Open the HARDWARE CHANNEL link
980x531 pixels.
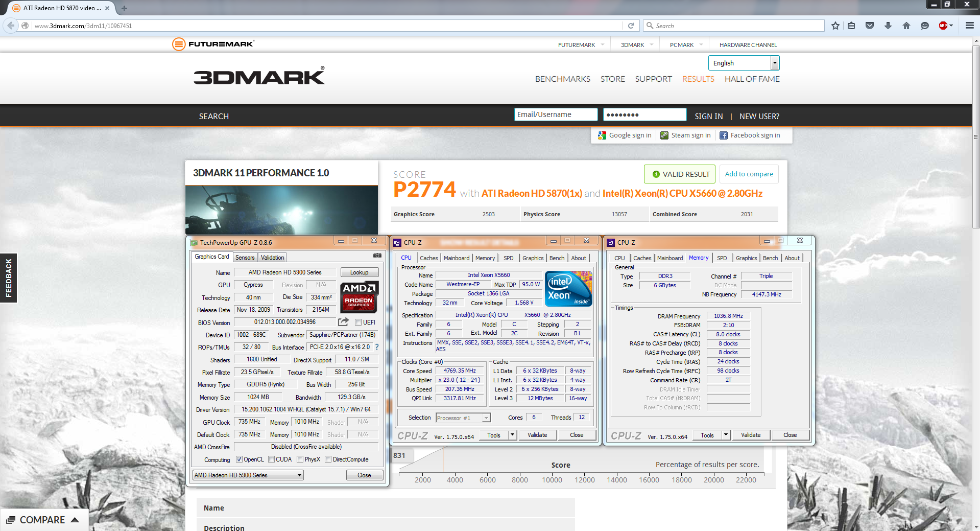748,45
